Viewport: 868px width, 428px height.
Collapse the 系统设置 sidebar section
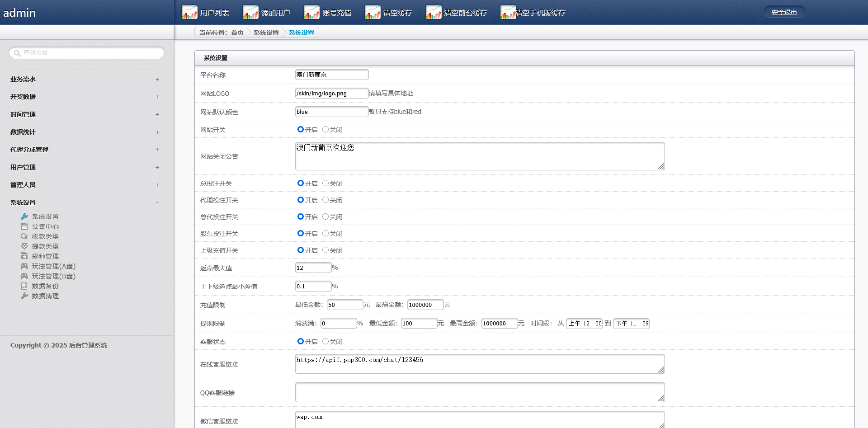tap(157, 202)
